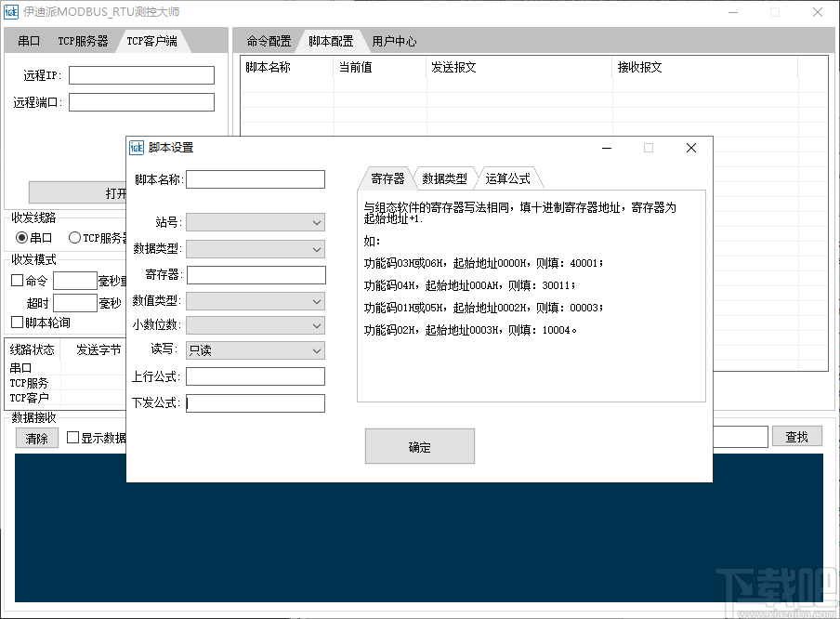The width and height of the screenshot is (840, 619).
Task: Click the 确定 button
Action: pyautogui.click(x=419, y=446)
